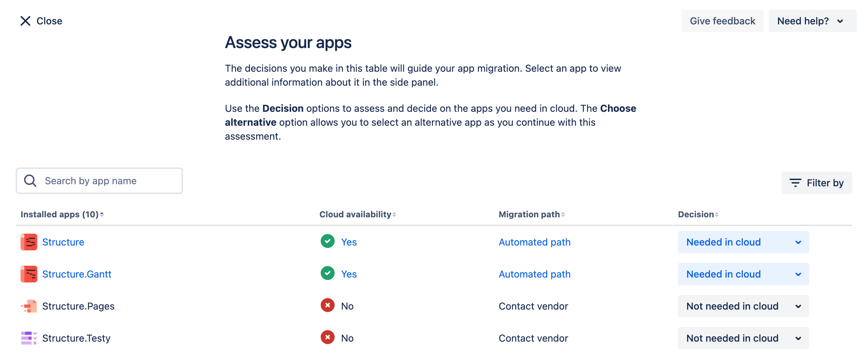The height and width of the screenshot is (358, 868).
Task: Click inside the Search by app name field
Action: [x=105, y=180]
